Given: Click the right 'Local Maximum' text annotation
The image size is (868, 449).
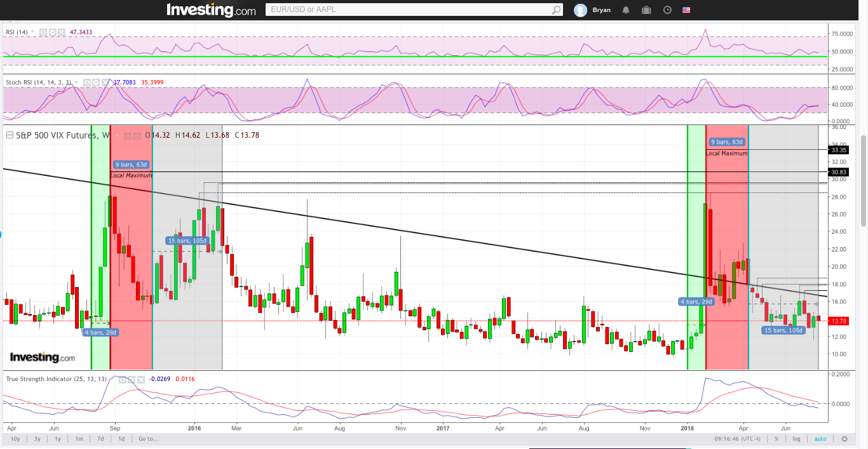Looking at the screenshot, I should (x=727, y=153).
